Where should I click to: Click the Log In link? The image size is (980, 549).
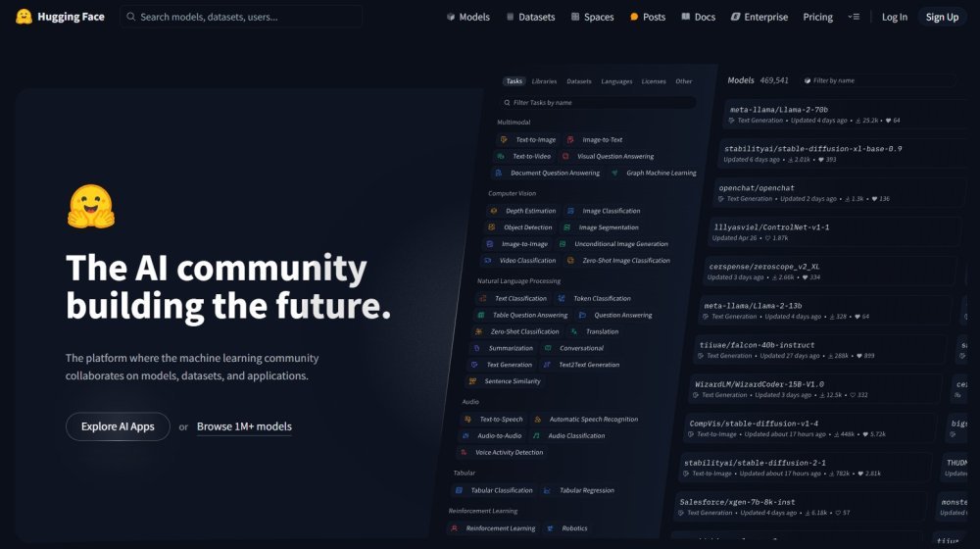(895, 17)
